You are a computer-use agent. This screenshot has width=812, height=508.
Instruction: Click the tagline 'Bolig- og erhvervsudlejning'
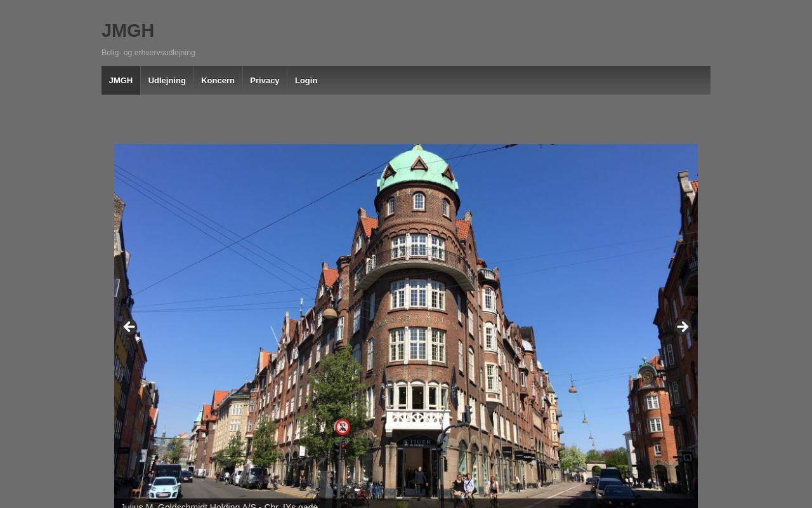148,53
